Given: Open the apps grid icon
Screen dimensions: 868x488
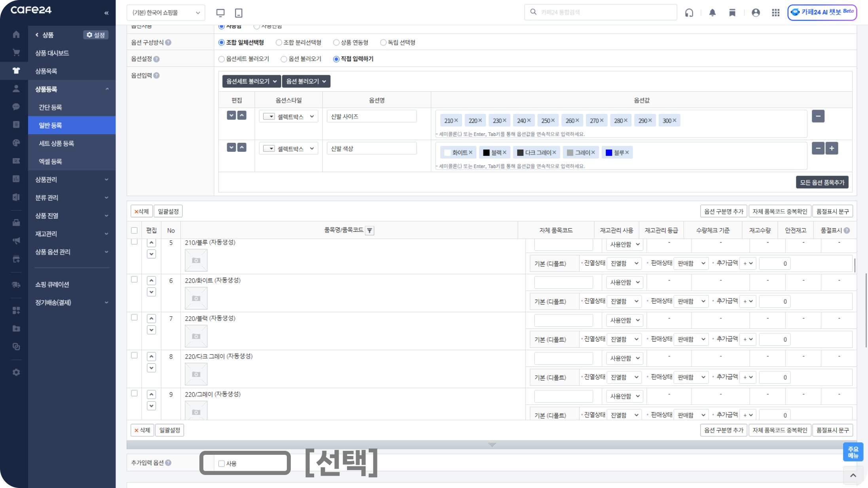Looking at the screenshot, I should (775, 13).
